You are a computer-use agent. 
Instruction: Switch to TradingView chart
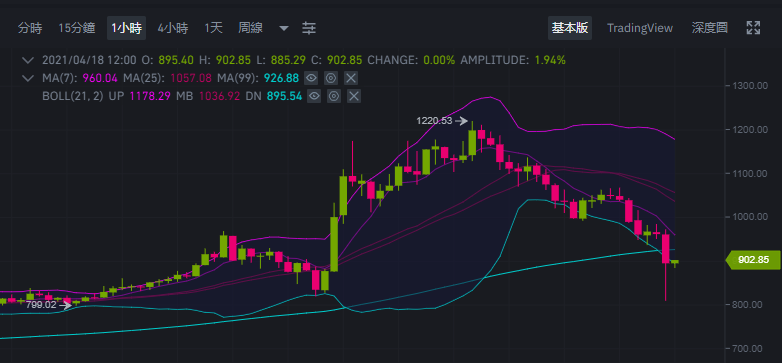tap(640, 28)
